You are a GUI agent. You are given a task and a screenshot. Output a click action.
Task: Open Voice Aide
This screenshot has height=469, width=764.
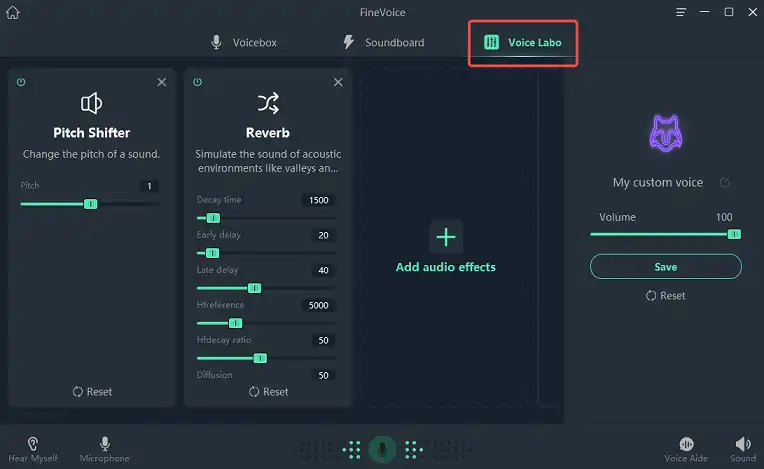tap(686, 450)
